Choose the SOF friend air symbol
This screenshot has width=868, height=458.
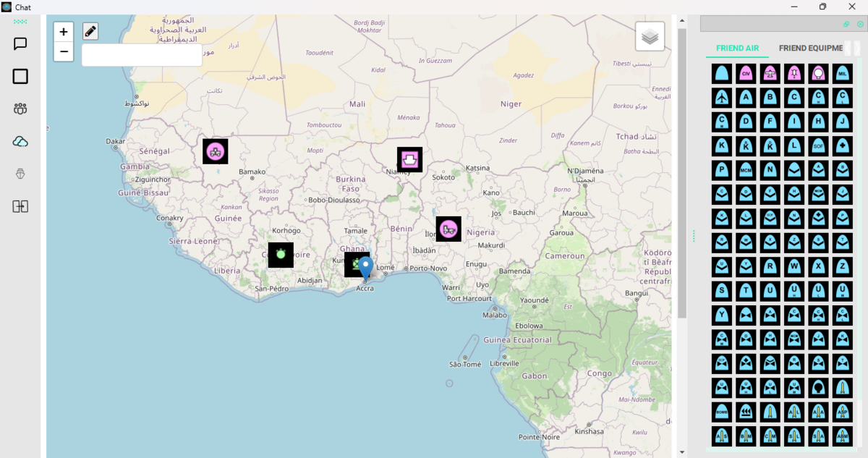pos(818,146)
